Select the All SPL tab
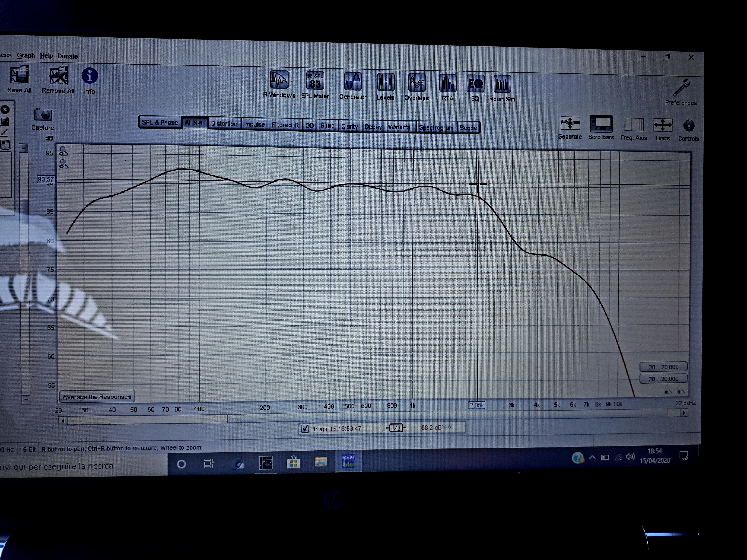The width and height of the screenshot is (747, 560). (x=195, y=123)
